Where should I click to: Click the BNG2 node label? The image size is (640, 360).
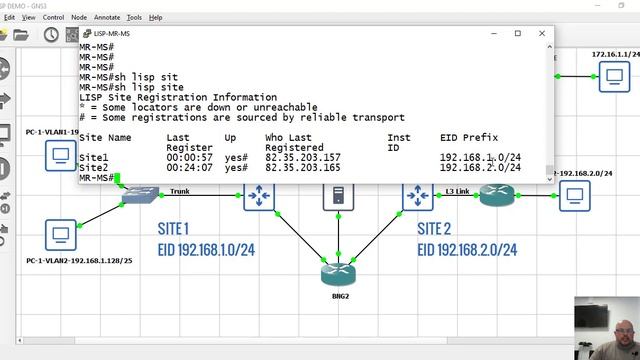340,296
